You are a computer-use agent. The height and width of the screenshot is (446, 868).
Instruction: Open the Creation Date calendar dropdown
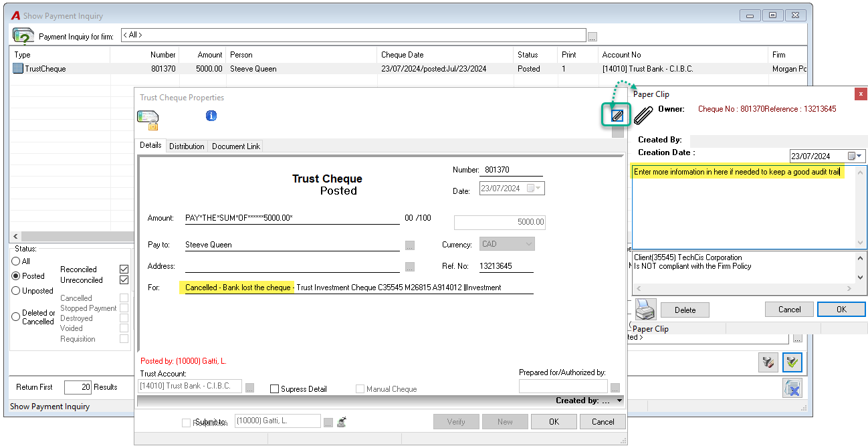tap(855, 156)
